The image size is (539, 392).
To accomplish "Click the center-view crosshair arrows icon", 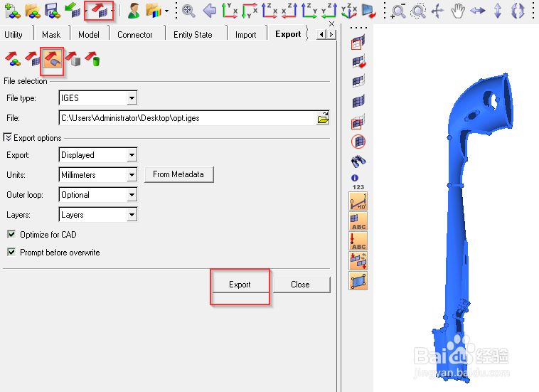I will tap(438, 11).
